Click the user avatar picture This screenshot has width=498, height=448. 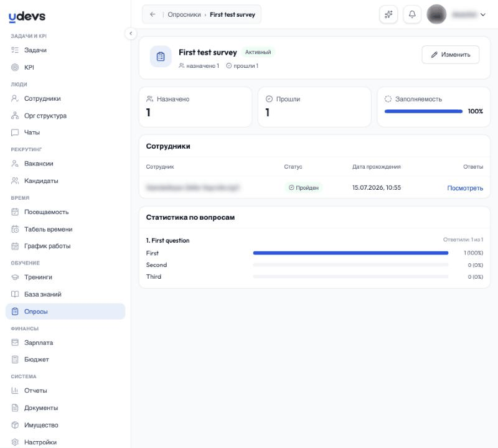[x=436, y=14]
